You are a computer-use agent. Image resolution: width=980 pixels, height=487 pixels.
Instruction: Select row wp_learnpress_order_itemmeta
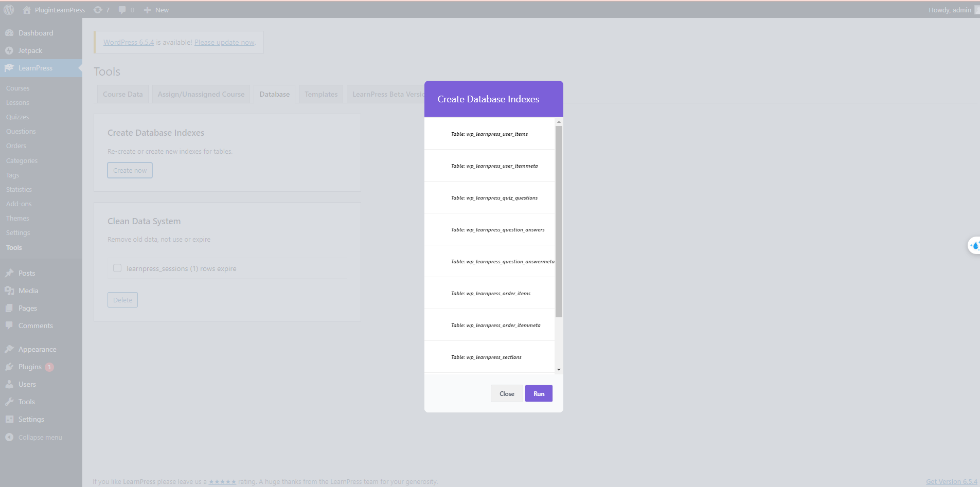click(490, 325)
